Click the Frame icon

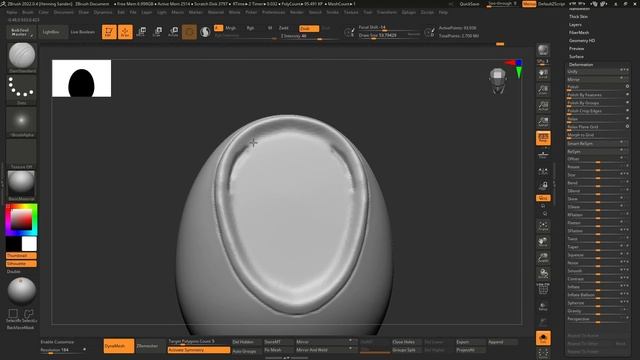543,226
